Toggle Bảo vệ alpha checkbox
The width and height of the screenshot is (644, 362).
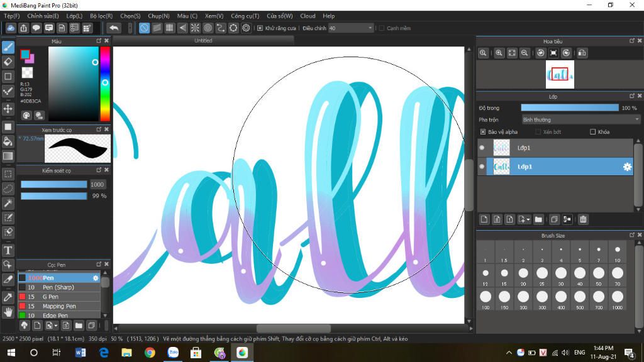483,132
